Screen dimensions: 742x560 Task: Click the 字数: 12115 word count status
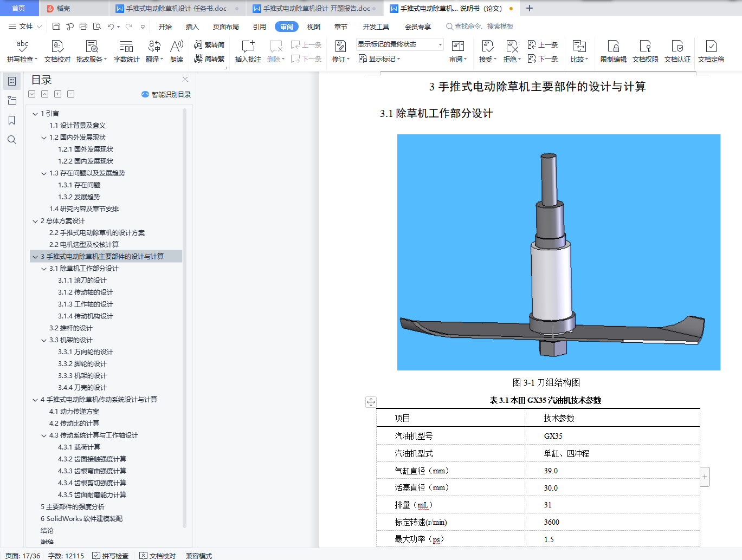tap(66, 556)
